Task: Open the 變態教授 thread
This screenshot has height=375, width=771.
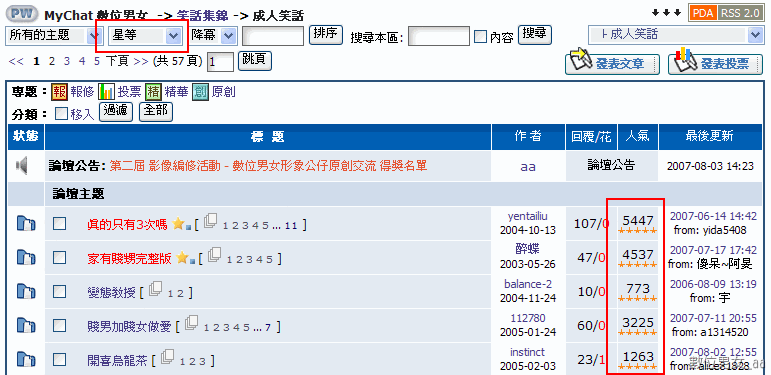Action: pos(111,293)
